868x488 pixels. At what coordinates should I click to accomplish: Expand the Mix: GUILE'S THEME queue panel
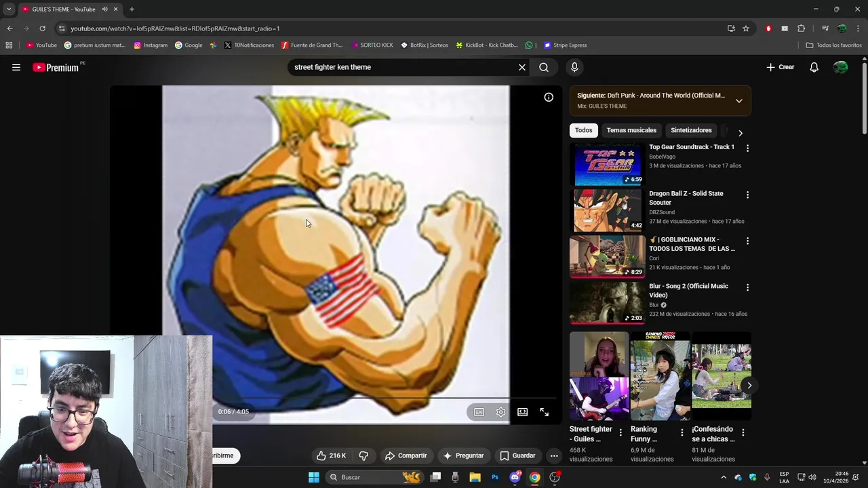point(739,101)
